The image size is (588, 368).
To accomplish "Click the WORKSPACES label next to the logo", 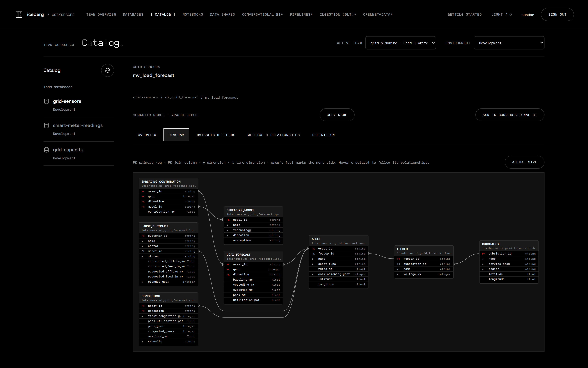I will 63,15.
